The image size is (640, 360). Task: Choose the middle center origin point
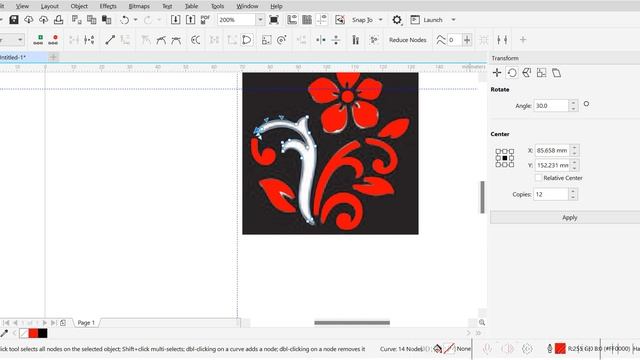504,158
